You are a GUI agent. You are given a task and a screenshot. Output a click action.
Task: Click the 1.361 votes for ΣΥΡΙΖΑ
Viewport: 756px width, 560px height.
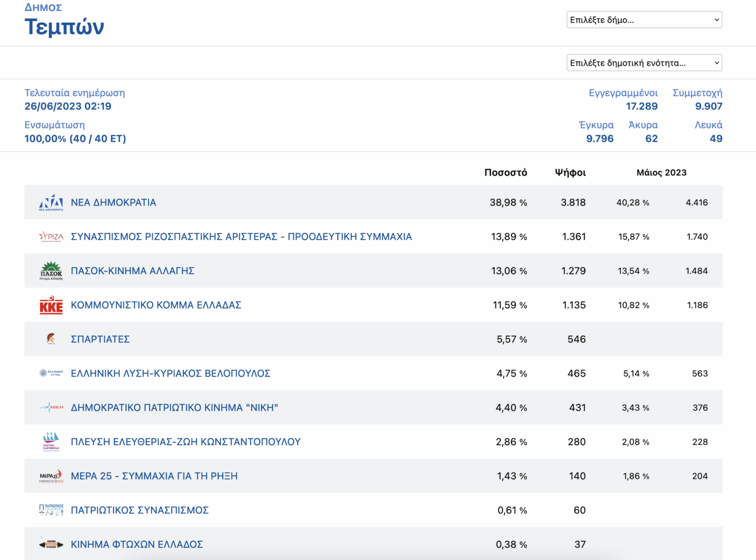574,237
